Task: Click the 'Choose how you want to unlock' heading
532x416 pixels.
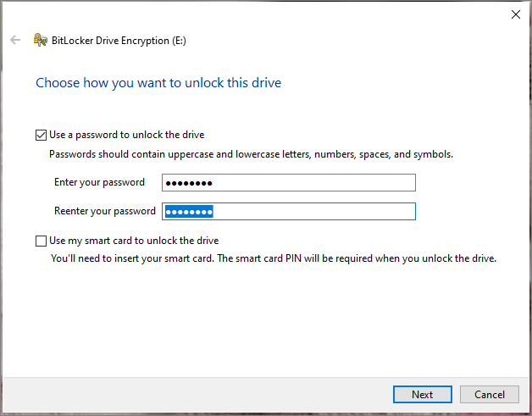Action: coord(158,83)
